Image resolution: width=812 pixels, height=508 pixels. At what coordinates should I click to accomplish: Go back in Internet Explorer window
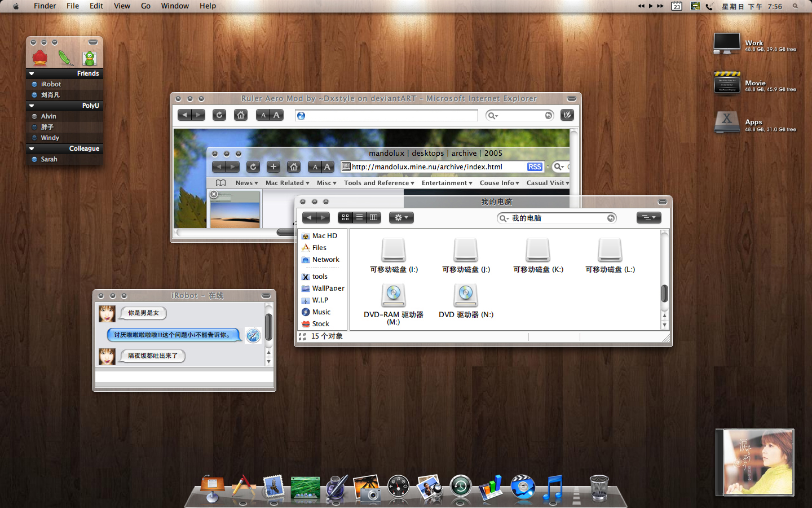184,115
